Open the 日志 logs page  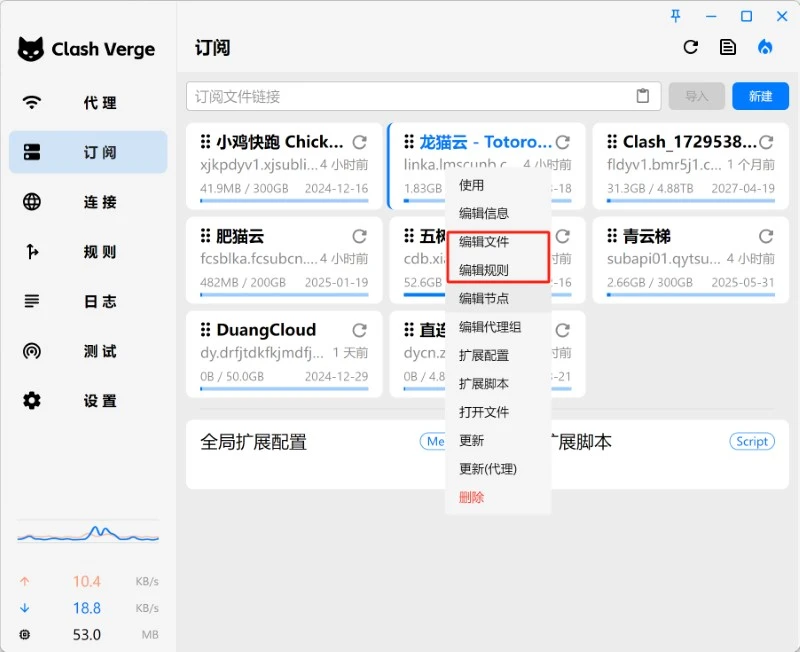(88, 302)
